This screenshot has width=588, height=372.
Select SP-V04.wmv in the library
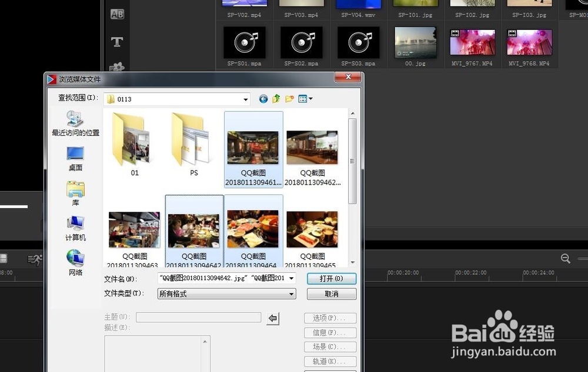[x=359, y=9]
